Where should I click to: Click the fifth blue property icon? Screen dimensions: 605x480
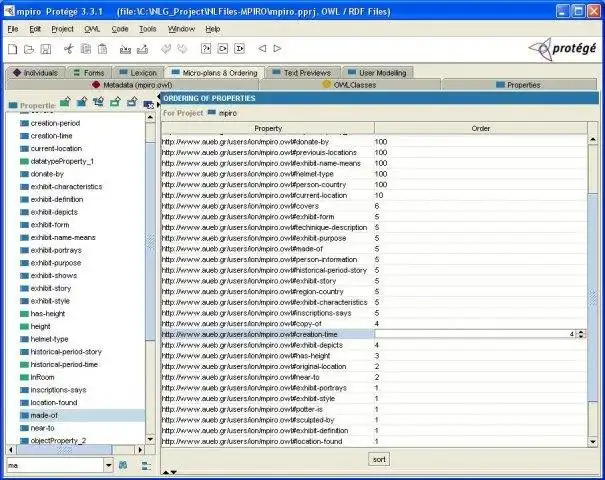click(132, 102)
